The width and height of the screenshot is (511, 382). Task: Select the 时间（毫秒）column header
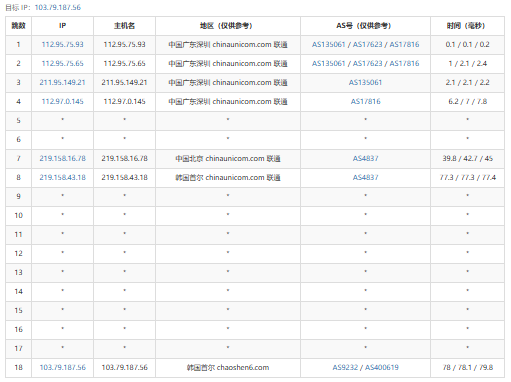point(467,26)
